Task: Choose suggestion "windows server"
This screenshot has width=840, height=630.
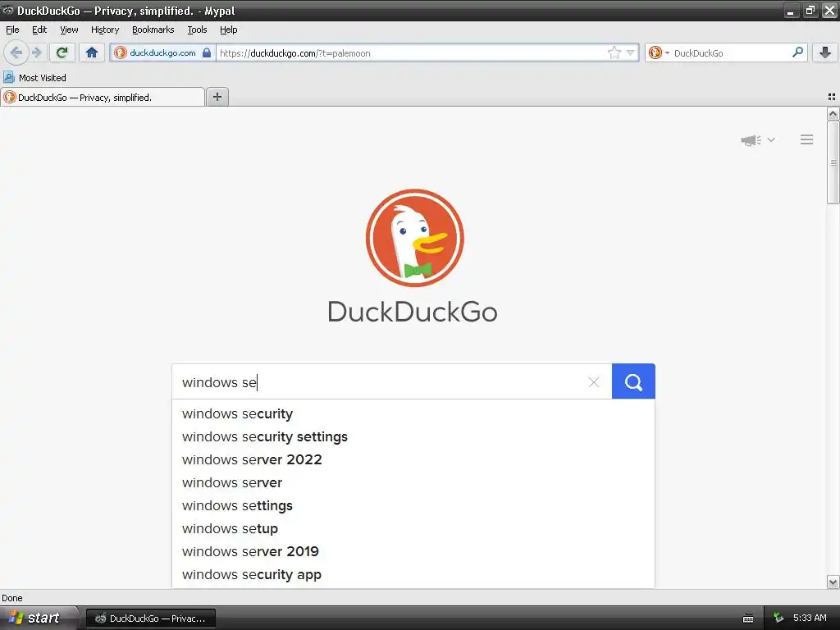Action: 413,482
